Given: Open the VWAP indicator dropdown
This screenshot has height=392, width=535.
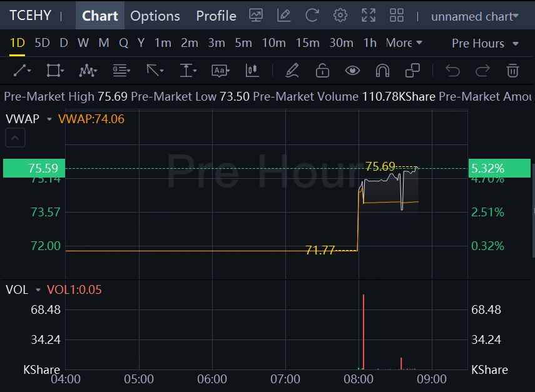Looking at the screenshot, I should pyautogui.click(x=49, y=119).
